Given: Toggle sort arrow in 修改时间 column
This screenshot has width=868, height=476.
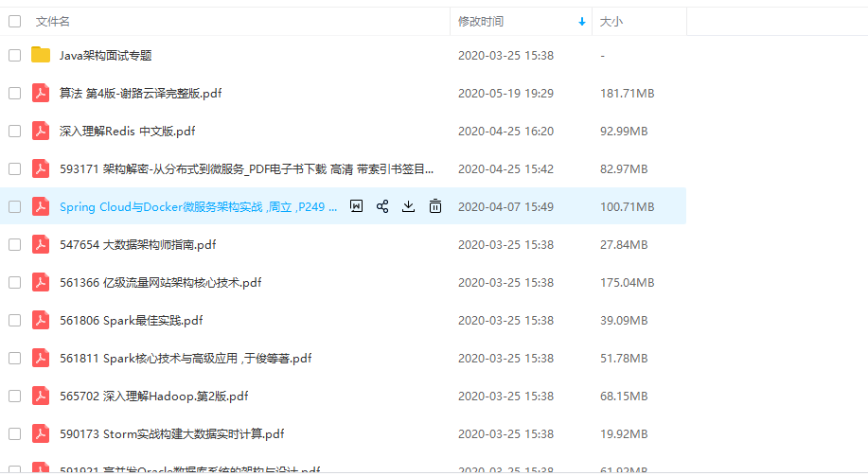Looking at the screenshot, I should coord(582,22).
